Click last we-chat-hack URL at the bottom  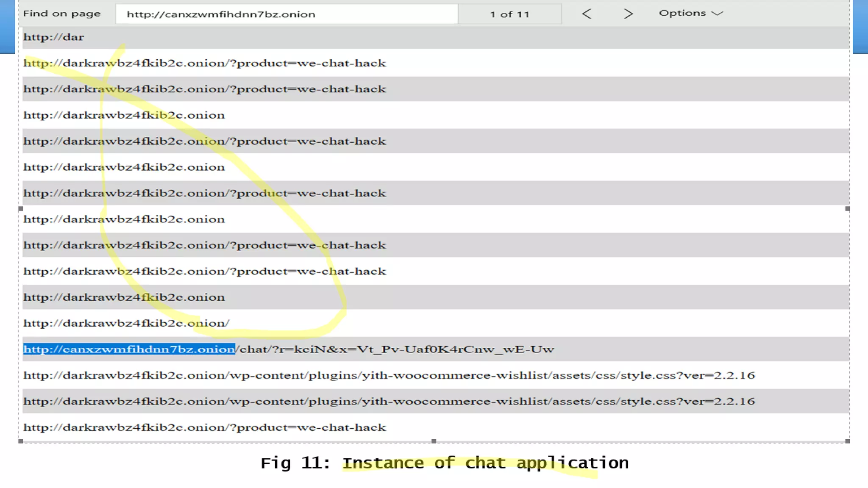(x=205, y=427)
